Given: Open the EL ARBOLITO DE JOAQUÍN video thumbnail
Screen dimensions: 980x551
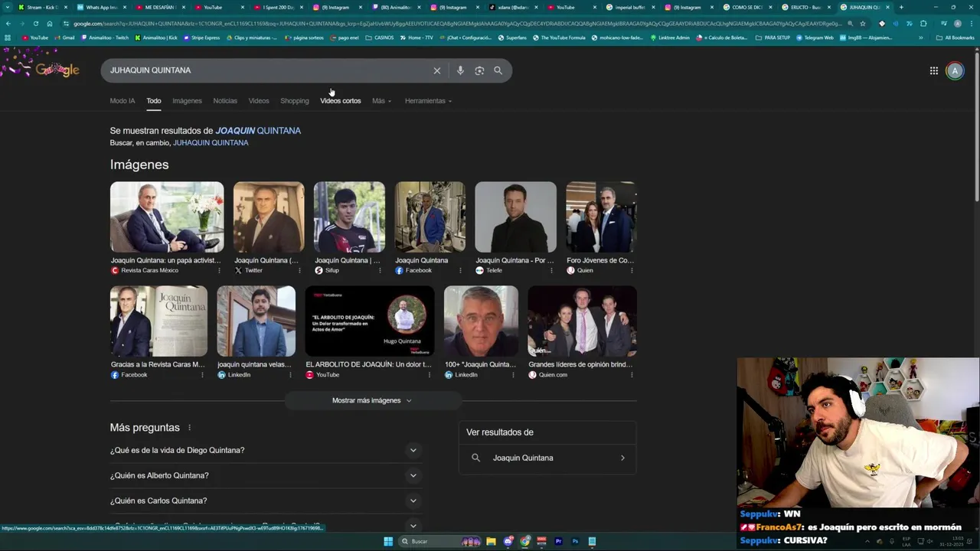Looking at the screenshot, I should [370, 321].
